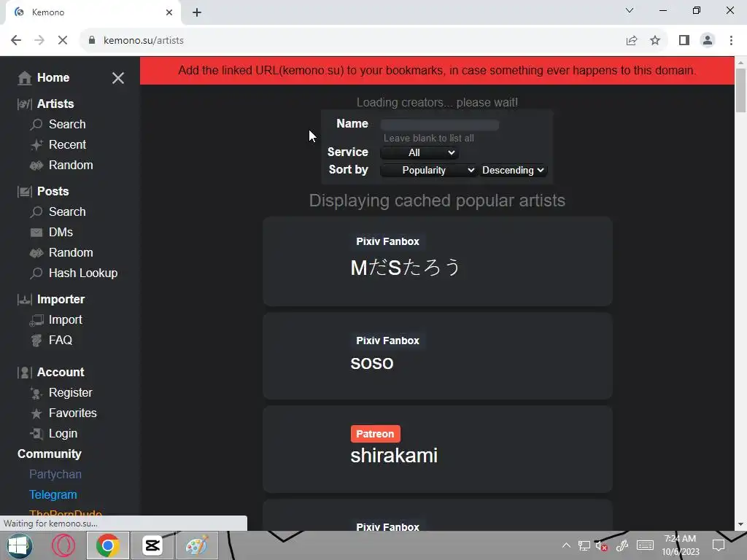Open Chrome three-dot menu
747x560 pixels.
click(x=731, y=41)
